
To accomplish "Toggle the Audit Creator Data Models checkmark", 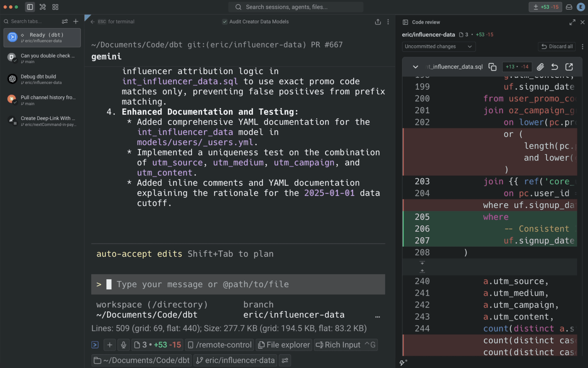I will pos(224,22).
